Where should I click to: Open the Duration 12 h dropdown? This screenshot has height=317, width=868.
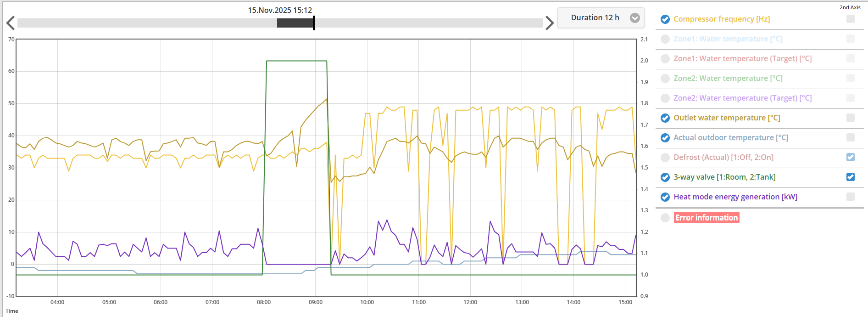595,18
